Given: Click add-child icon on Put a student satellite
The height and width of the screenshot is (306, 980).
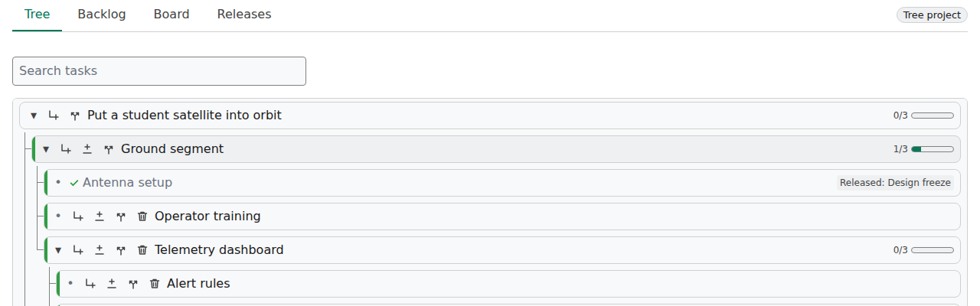Looking at the screenshot, I should coord(54,116).
